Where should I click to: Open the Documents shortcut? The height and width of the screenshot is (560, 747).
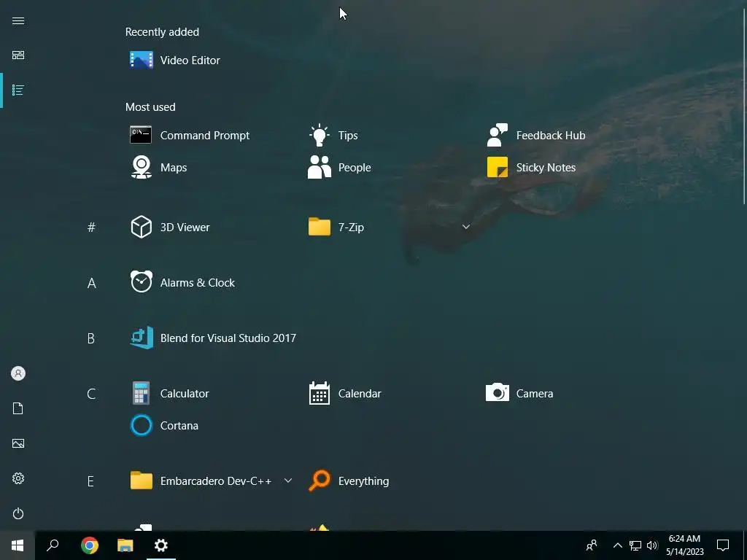(18, 408)
